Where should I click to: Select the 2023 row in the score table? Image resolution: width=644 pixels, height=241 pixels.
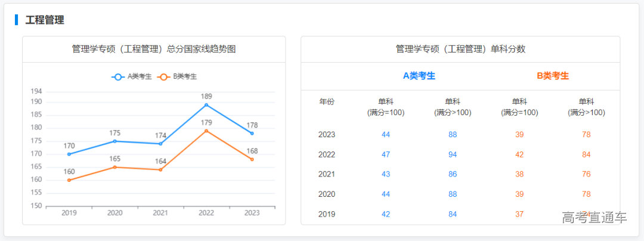(327, 135)
